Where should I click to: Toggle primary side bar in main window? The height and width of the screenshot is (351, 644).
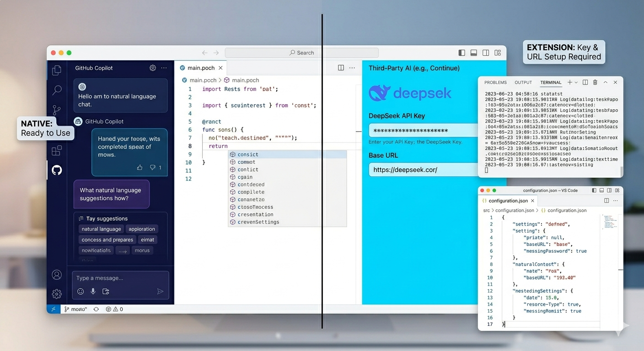point(462,53)
